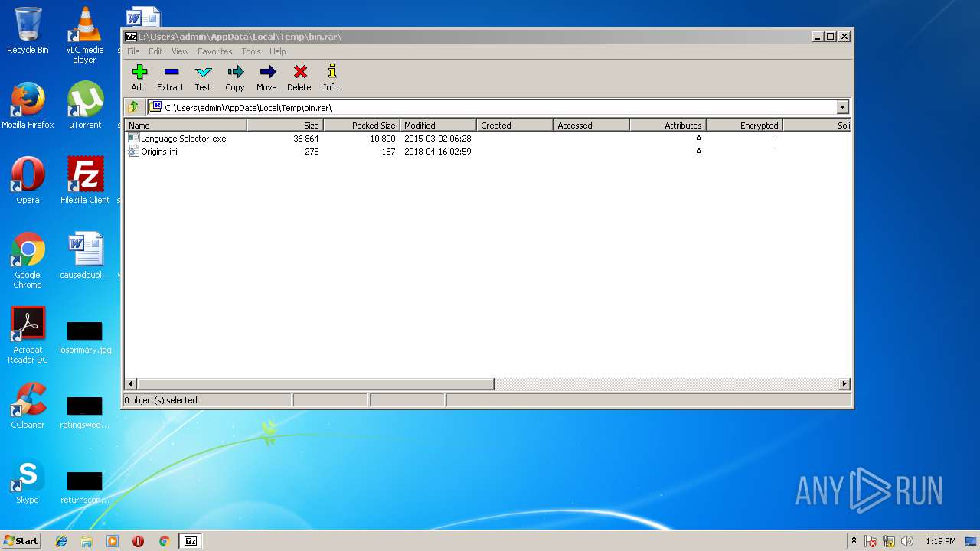
Task: Open Internet Explorer from taskbar
Action: 61,541
